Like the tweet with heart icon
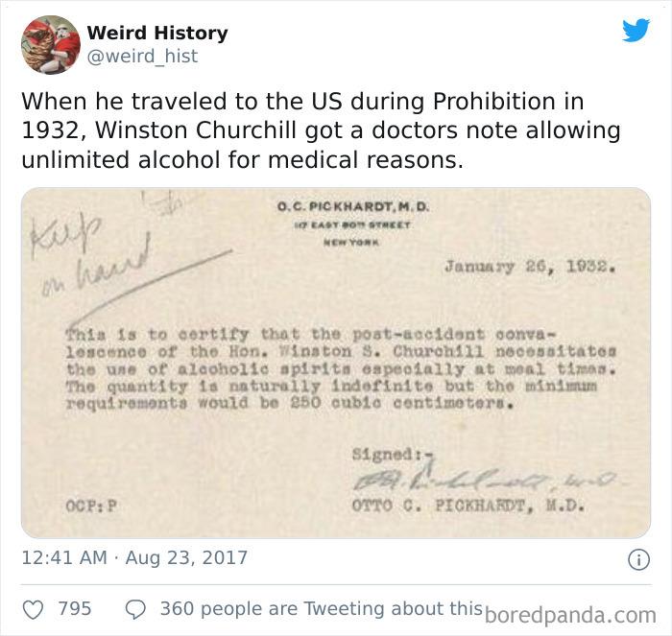 (x=33, y=610)
